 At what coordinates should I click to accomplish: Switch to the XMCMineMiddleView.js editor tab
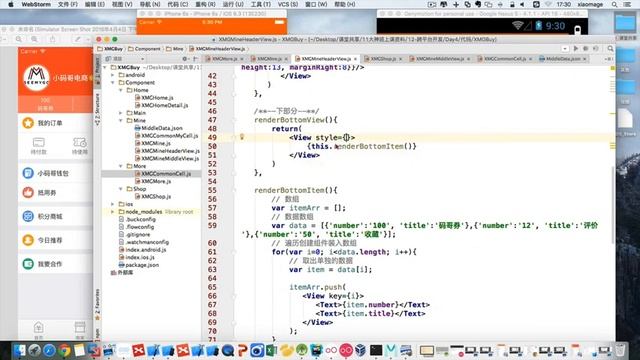click(440, 59)
